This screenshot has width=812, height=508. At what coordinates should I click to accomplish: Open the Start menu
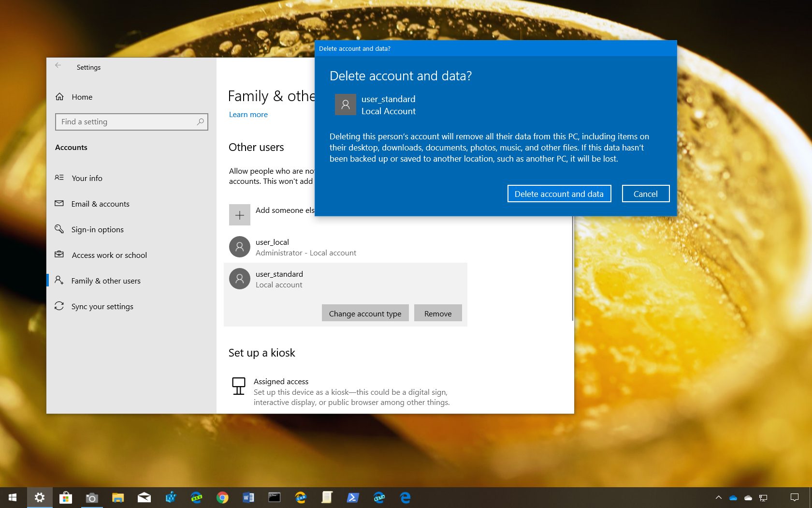point(13,497)
